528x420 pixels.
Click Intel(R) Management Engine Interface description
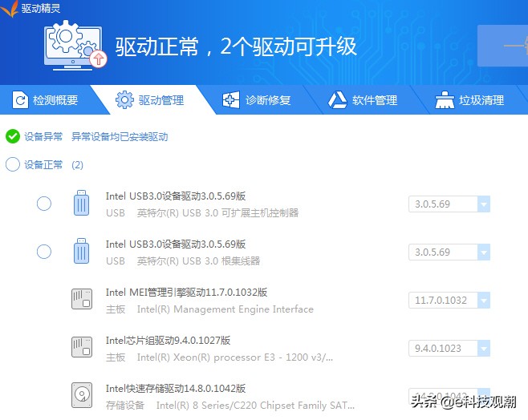225,309
